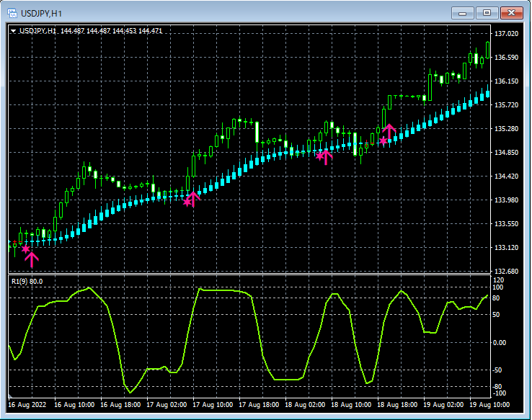532x420 pixels.
Task: Select the USDJPY,H1 title text
Action: 41,14
